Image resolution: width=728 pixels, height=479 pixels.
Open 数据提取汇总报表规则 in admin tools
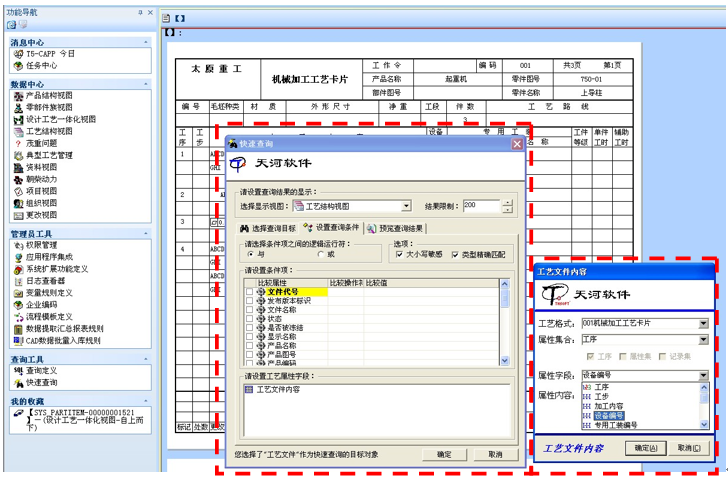tap(58, 329)
